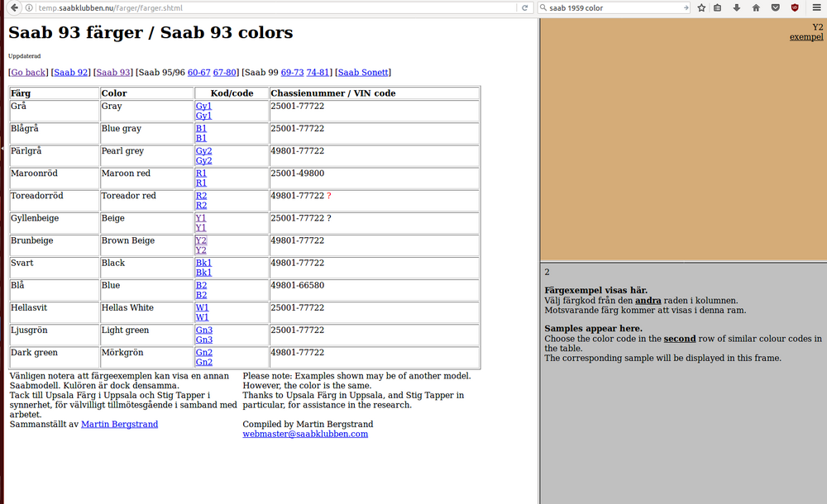Bookmark this page with the star icon
Image resolution: width=827 pixels, height=504 pixels.
[701, 8]
